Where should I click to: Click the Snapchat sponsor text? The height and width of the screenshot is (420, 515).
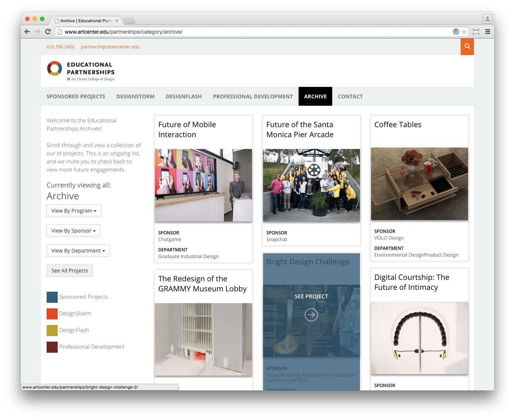277,240
